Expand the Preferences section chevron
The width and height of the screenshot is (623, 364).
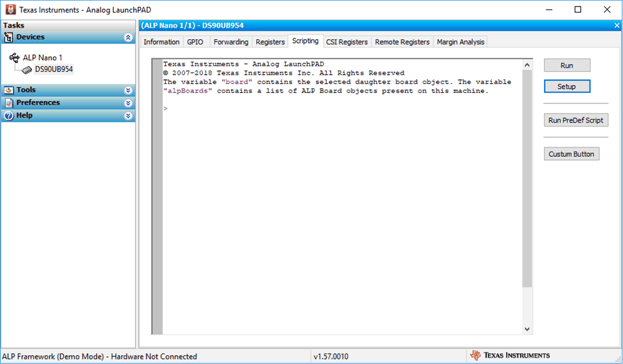click(x=128, y=103)
